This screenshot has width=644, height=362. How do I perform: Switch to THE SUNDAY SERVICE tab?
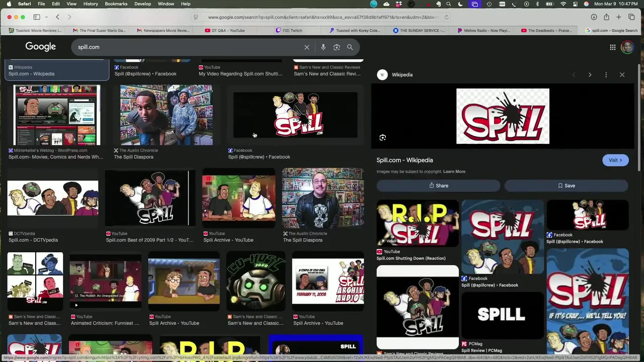[x=419, y=31]
